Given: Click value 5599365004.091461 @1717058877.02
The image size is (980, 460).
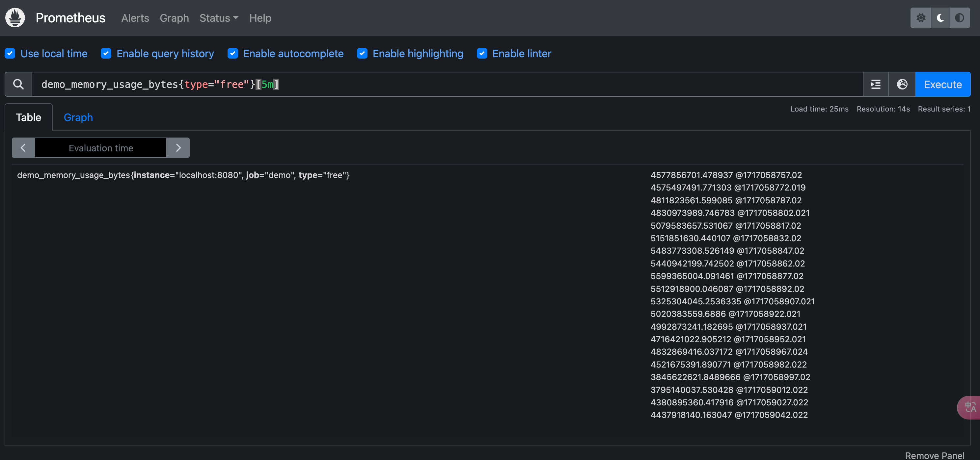Looking at the screenshot, I should (x=727, y=276).
